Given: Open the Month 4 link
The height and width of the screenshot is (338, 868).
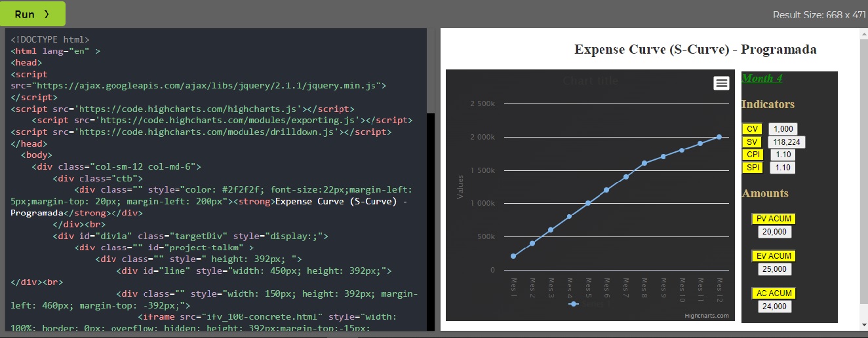Looking at the screenshot, I should [x=762, y=79].
